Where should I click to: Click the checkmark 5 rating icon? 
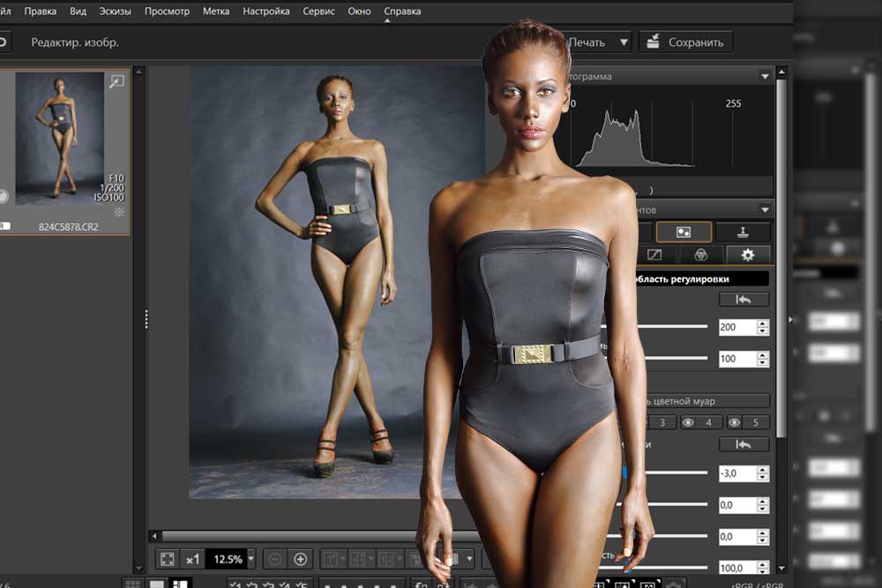pyautogui.click(x=302, y=584)
